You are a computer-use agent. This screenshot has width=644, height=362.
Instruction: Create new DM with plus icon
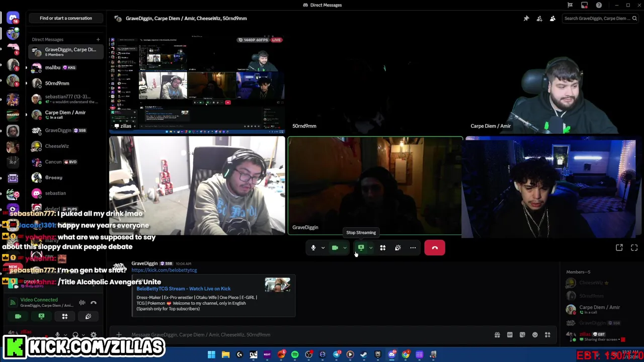[x=98, y=39]
